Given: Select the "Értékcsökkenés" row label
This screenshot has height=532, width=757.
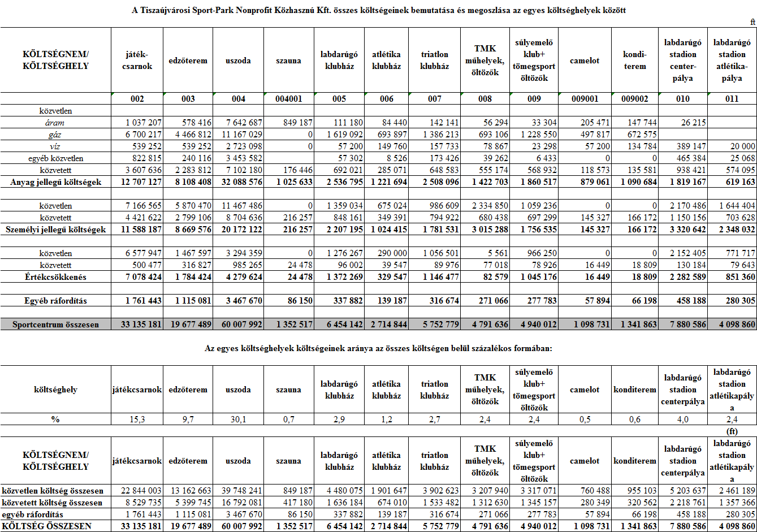Looking at the screenshot, I should [55, 277].
